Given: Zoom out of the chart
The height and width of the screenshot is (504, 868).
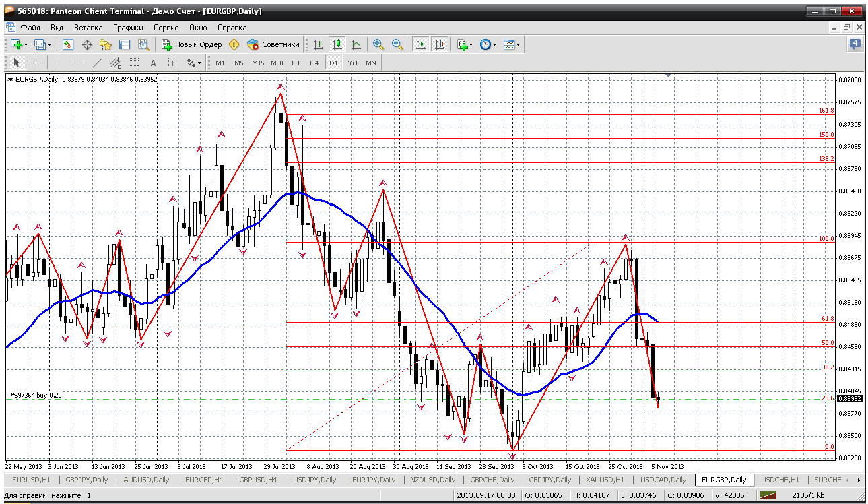Looking at the screenshot, I should 397,44.
